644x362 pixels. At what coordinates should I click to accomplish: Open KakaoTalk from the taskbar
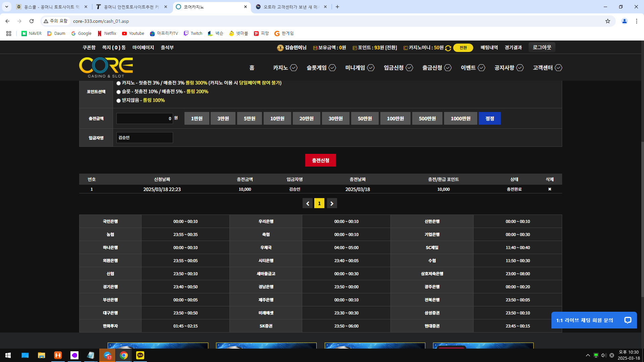pos(140,355)
